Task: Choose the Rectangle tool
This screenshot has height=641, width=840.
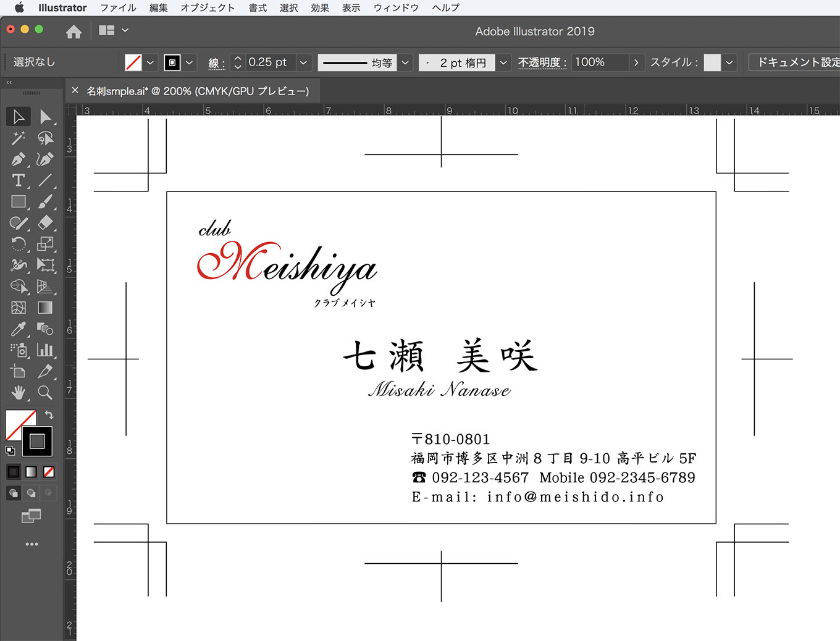Action: 18,202
